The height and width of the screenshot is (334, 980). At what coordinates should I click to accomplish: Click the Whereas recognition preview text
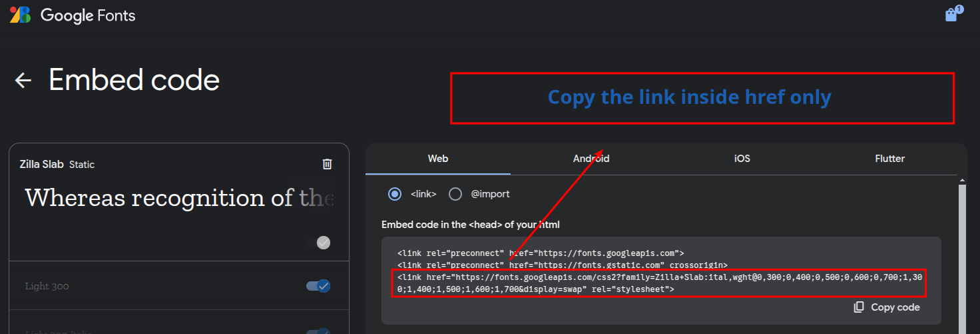point(178,198)
